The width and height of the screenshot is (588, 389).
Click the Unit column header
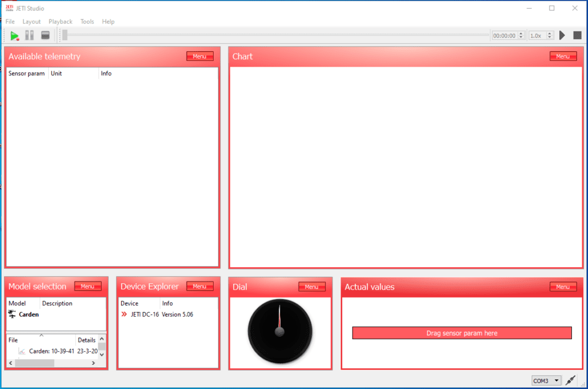click(x=73, y=74)
